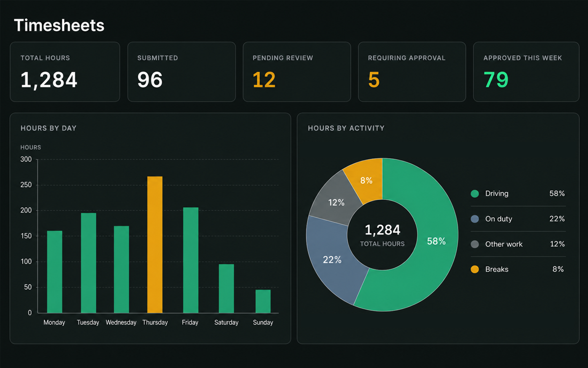Click the donut center "TOTAL HOURS" label
Image resolution: width=588 pixels, height=368 pixels.
(x=383, y=244)
